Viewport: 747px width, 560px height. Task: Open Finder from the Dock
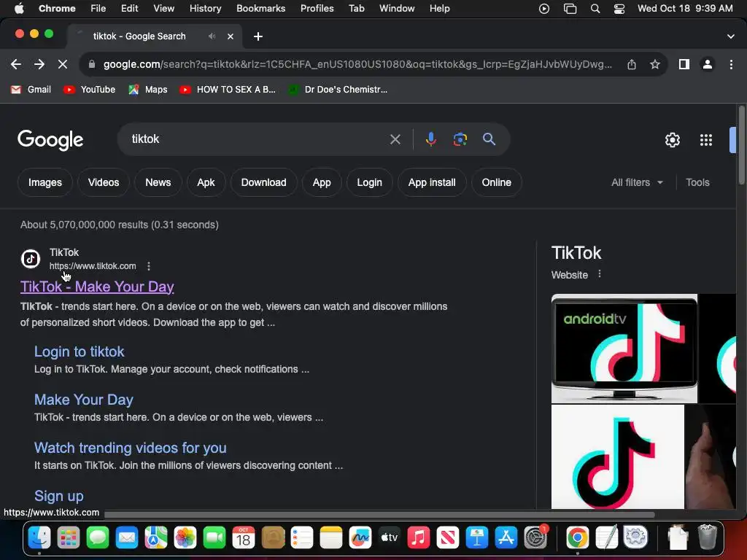click(x=39, y=538)
